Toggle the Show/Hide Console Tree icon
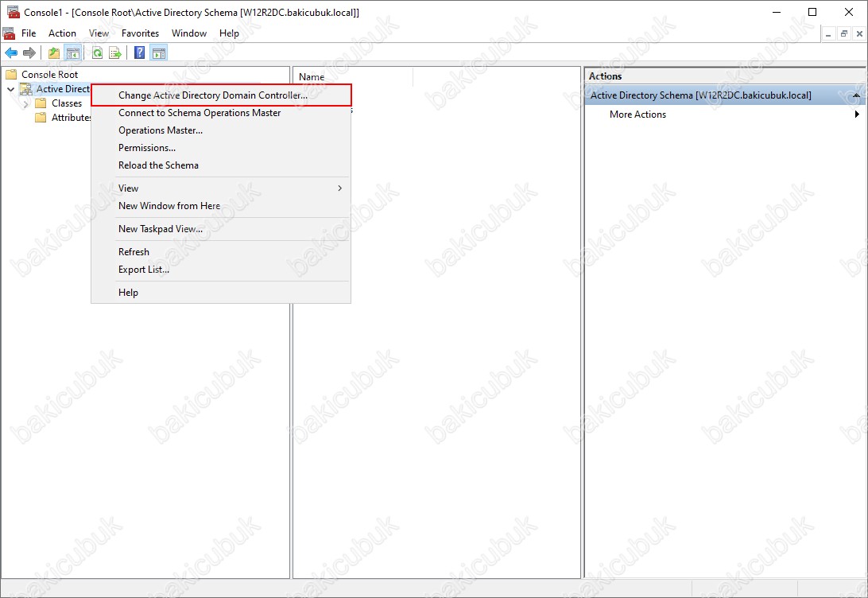 pyautogui.click(x=72, y=52)
